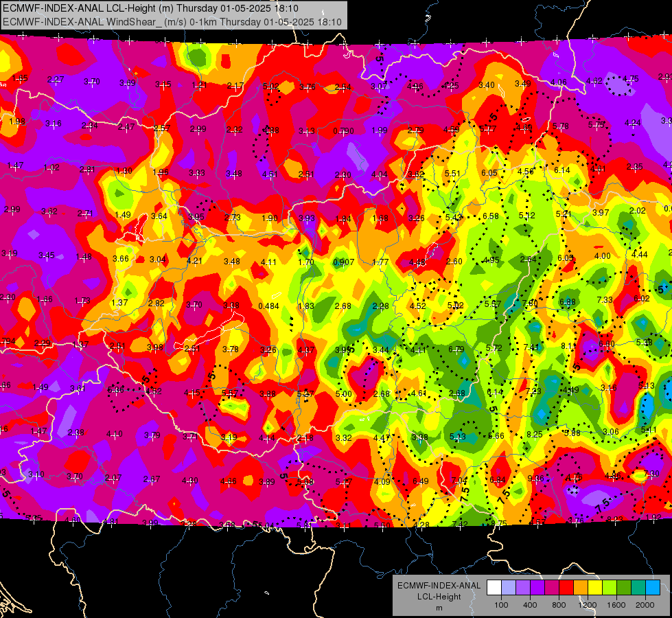Click the legend tick label 1200
This screenshot has height=618, width=672.
coord(587,605)
